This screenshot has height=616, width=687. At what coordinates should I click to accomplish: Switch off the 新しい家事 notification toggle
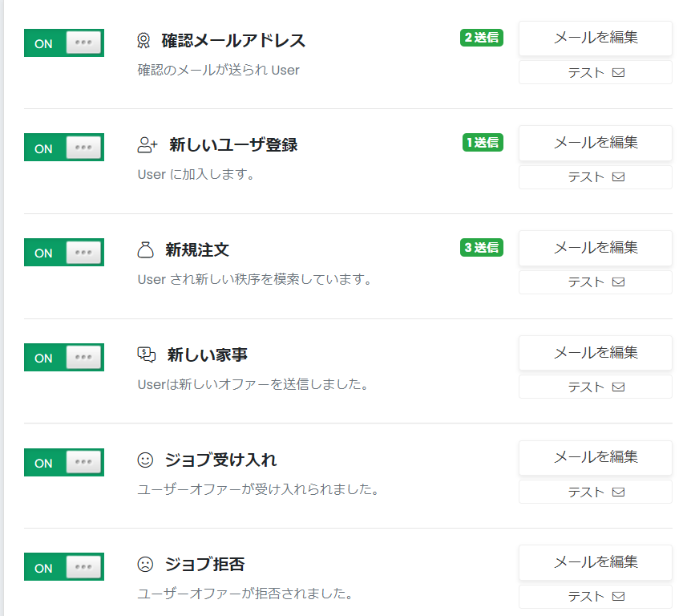tap(64, 358)
